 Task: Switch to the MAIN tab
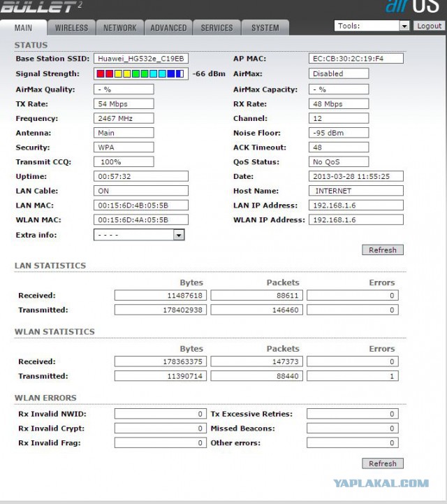24,28
